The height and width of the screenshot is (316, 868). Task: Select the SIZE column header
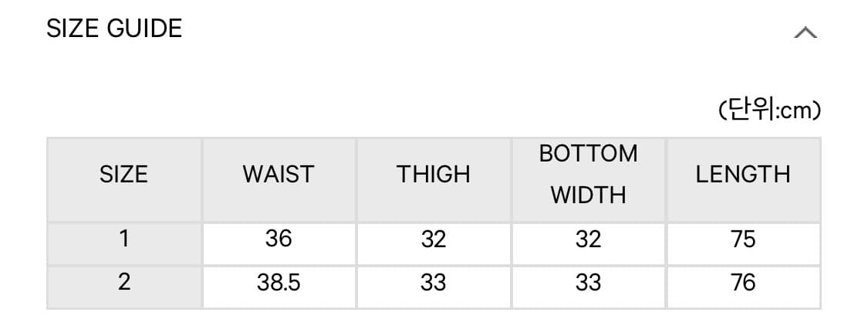(124, 175)
